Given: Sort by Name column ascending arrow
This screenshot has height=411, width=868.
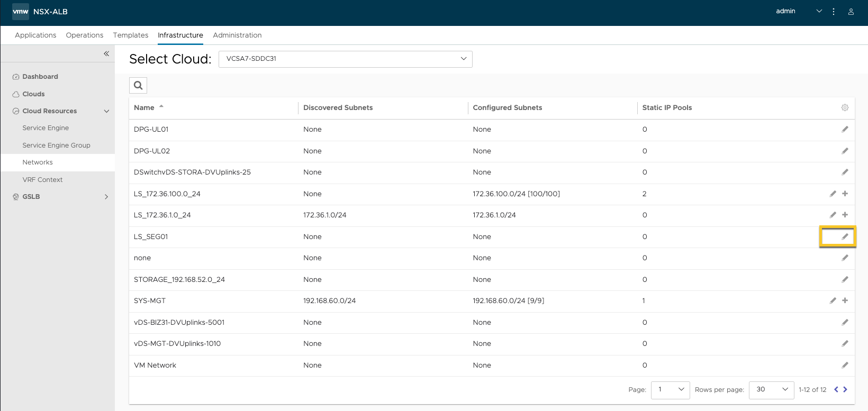Looking at the screenshot, I should 161,106.
